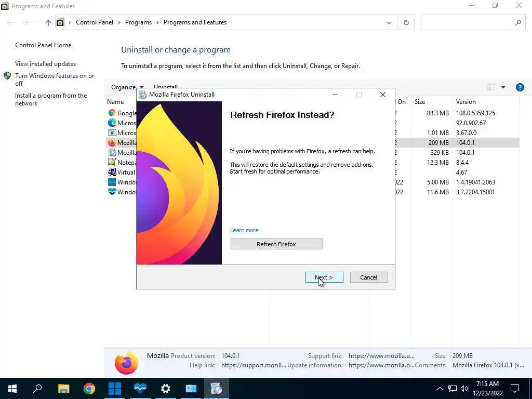
Task: Click the 88.3 MB size cell
Action: point(437,113)
